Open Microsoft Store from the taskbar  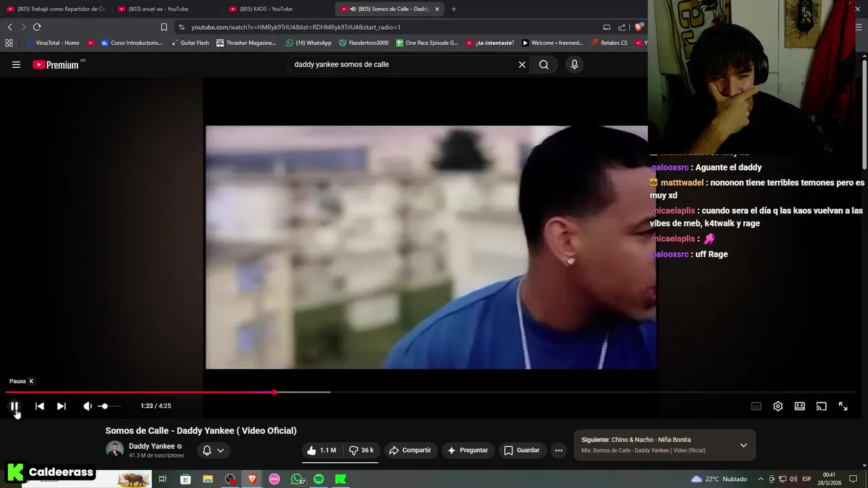(185, 479)
